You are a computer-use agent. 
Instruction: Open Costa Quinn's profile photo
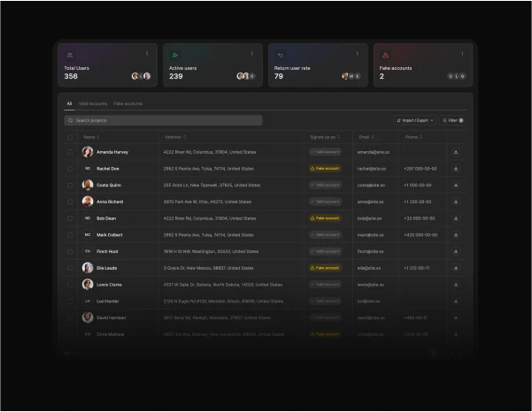coord(88,185)
